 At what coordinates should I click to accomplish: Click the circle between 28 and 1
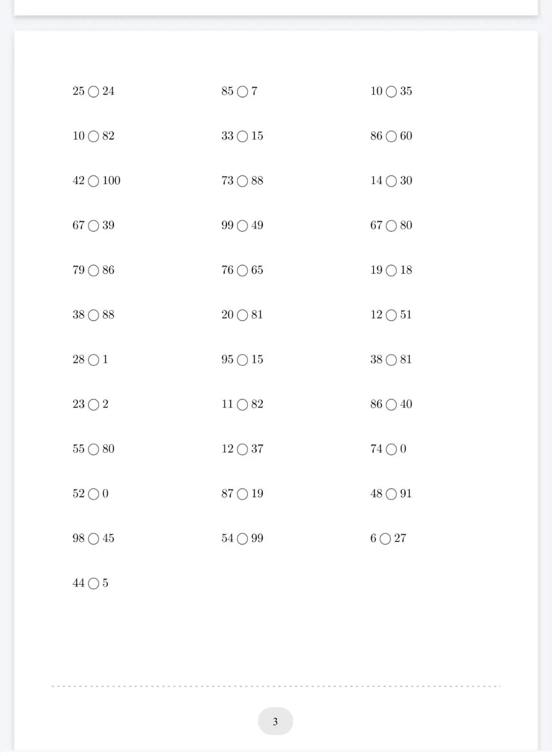94,360
